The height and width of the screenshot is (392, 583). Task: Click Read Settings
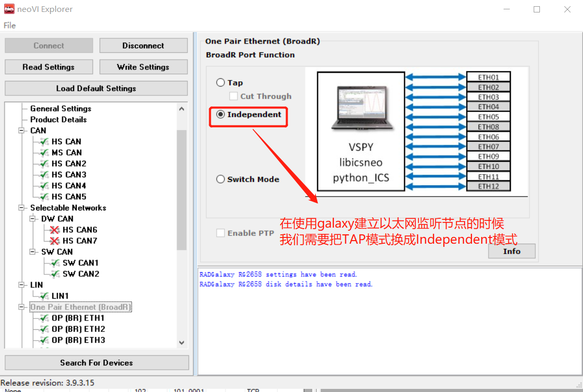49,67
